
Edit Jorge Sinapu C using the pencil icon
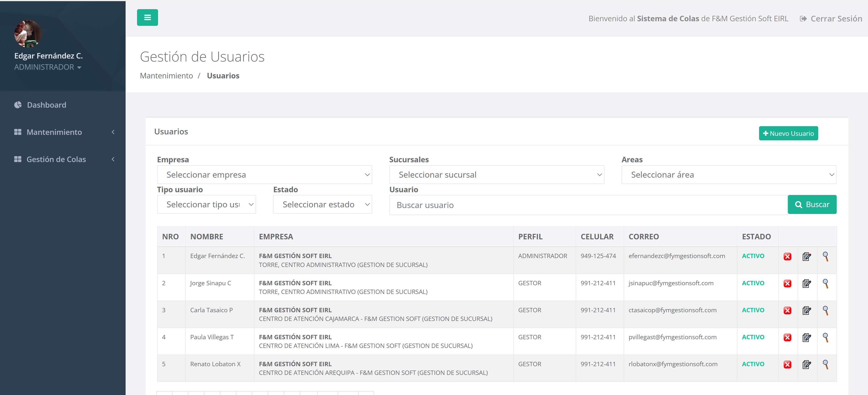pos(806,284)
